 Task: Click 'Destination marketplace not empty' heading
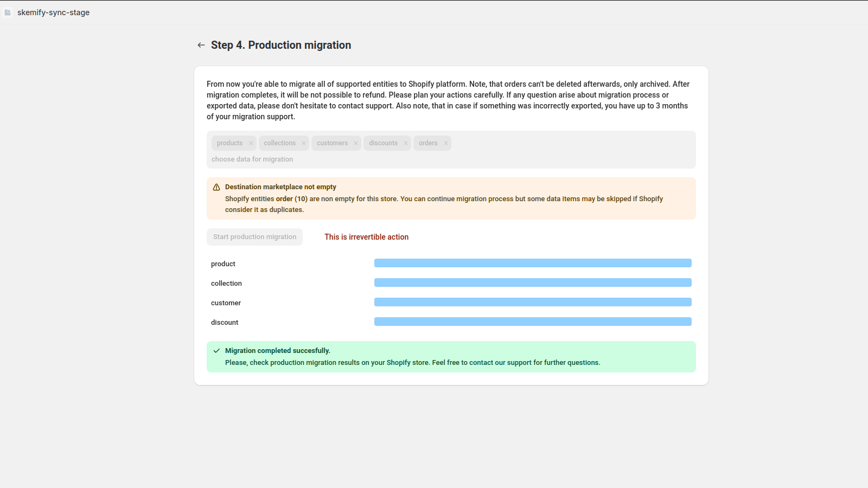tap(280, 187)
